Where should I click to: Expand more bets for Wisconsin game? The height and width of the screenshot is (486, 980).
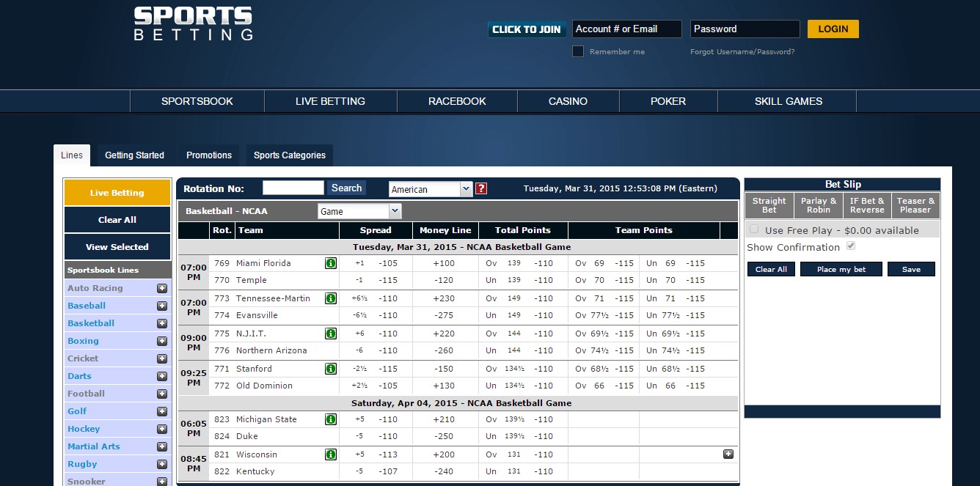[728, 454]
